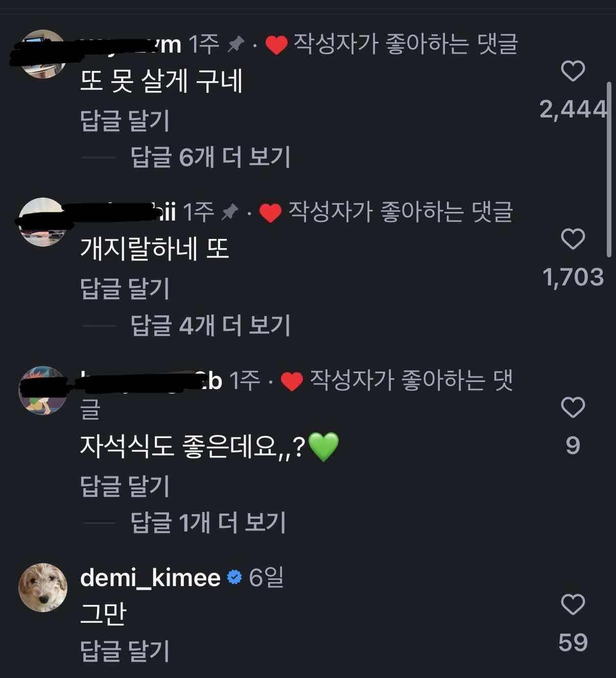616x678 pixels.
Task: Like the comment '또 못 살게 구네'
Action: [573, 71]
